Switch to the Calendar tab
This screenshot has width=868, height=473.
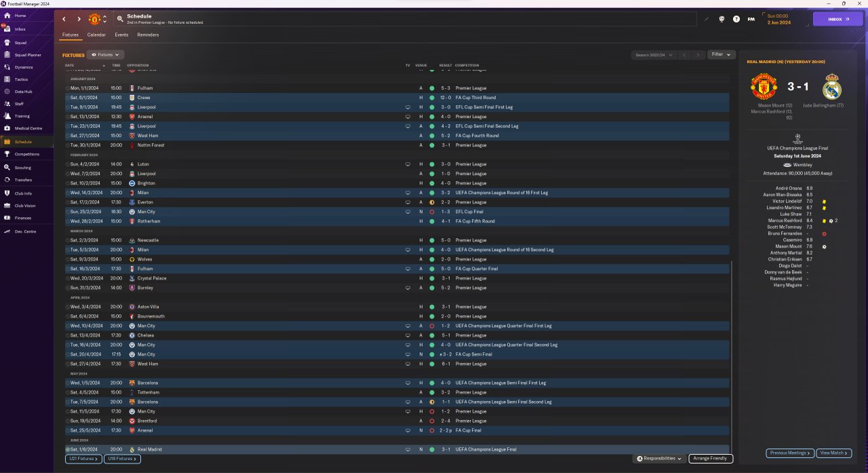pos(96,35)
